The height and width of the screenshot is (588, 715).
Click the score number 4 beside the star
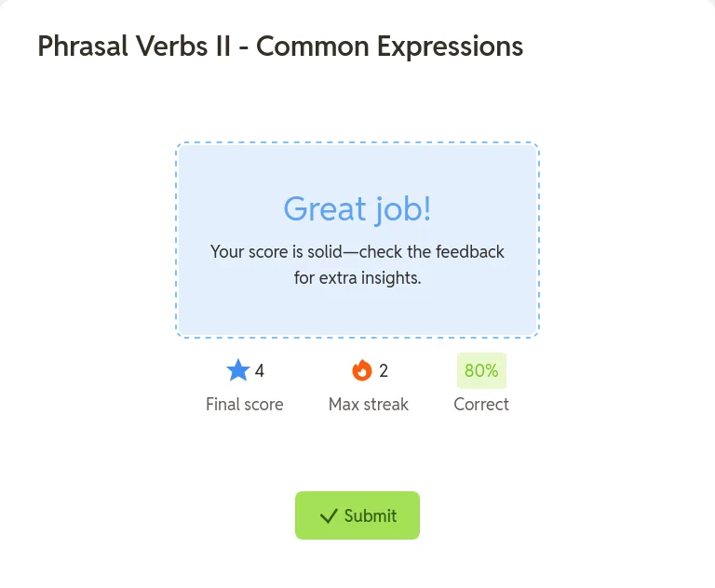[260, 370]
